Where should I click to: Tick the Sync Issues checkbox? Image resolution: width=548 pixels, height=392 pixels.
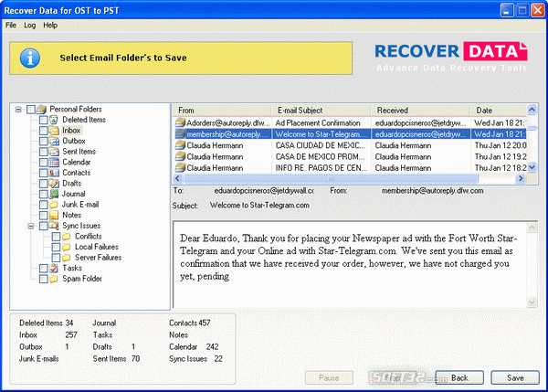point(43,226)
